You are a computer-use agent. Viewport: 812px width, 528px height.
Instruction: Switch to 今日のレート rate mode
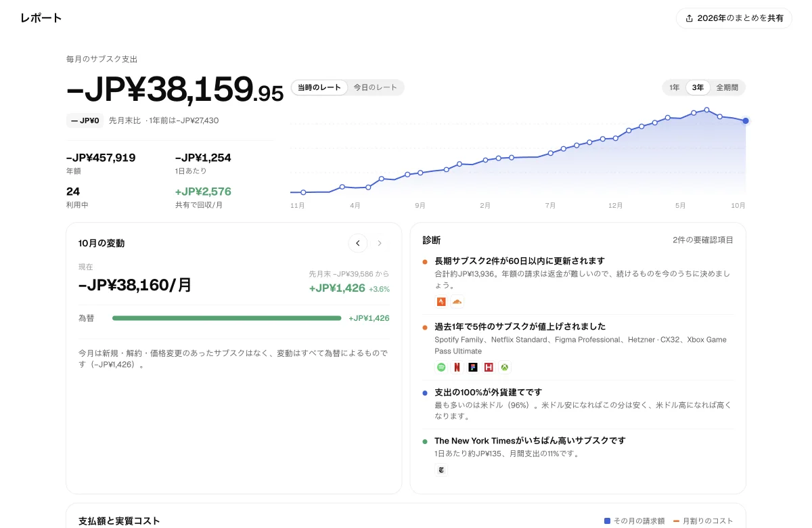coord(376,87)
